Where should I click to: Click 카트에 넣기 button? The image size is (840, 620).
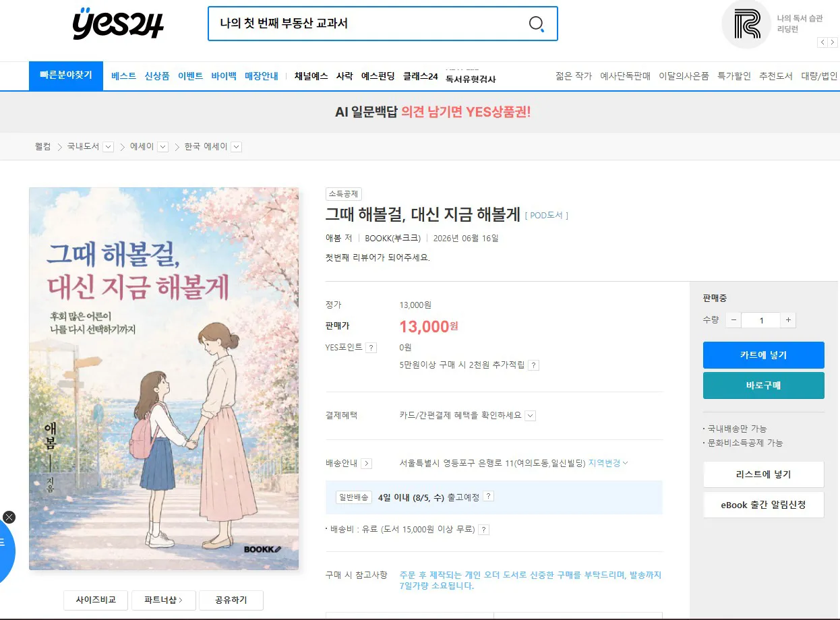coord(763,355)
